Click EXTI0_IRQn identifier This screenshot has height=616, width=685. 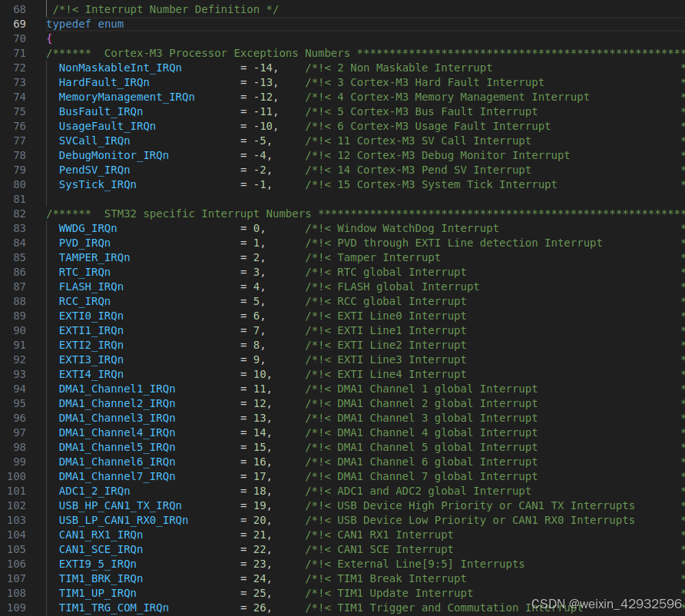[x=91, y=316]
